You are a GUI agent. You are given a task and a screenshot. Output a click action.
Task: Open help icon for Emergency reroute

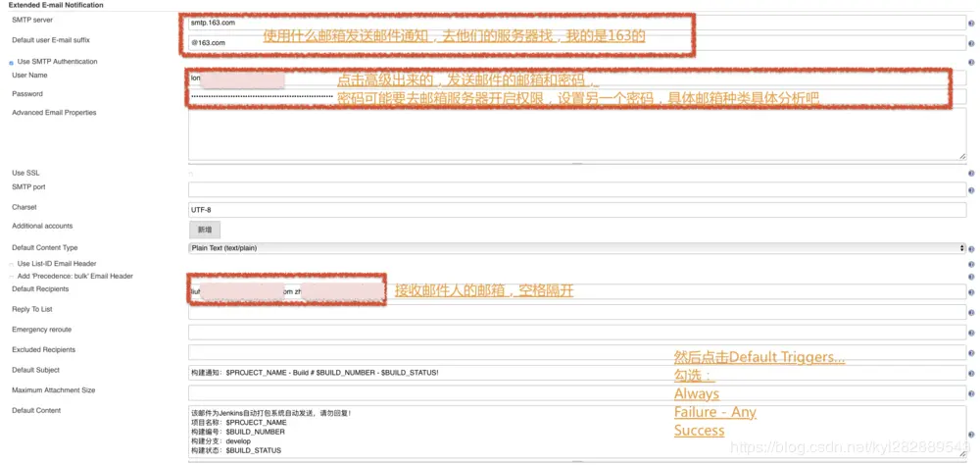(x=971, y=334)
